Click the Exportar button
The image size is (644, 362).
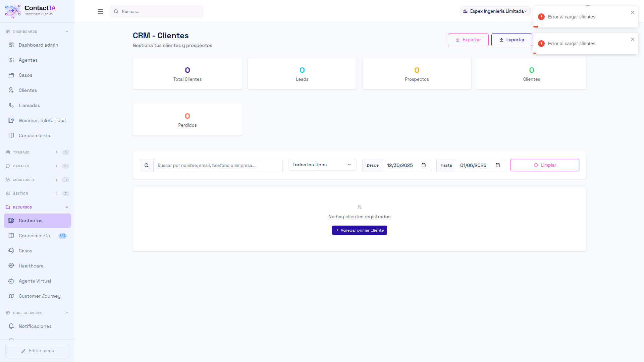click(x=468, y=40)
